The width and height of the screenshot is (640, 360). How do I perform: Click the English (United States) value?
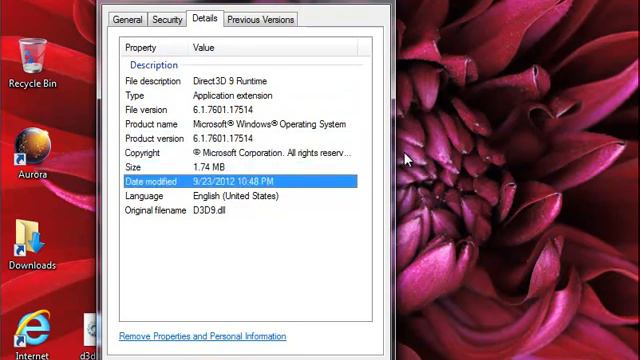(x=236, y=196)
